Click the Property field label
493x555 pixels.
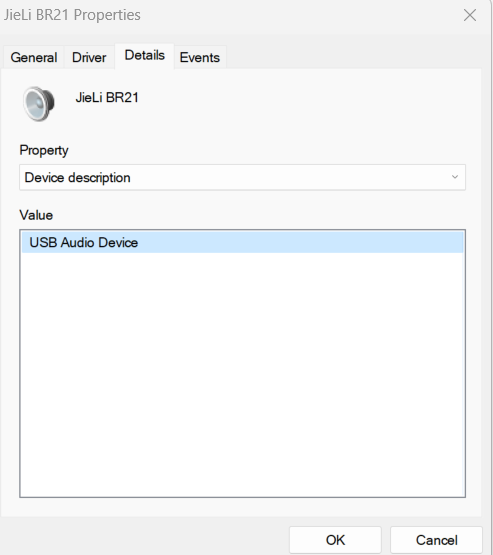tap(44, 150)
